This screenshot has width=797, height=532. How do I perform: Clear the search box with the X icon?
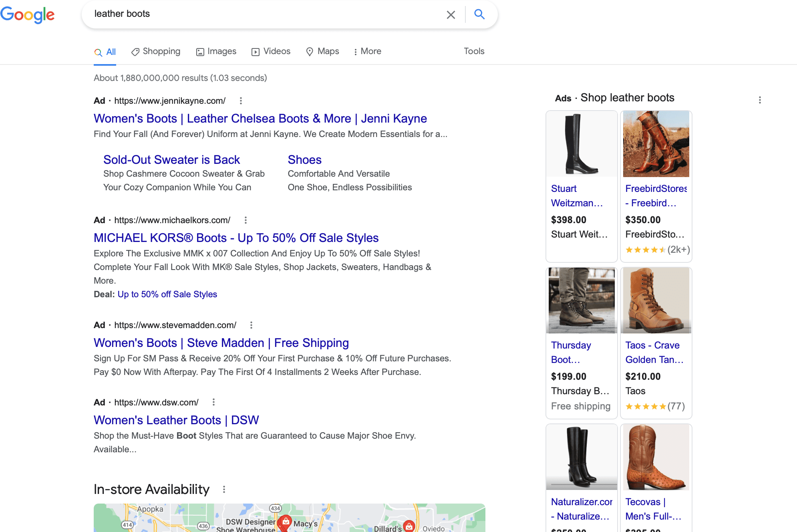(x=451, y=14)
